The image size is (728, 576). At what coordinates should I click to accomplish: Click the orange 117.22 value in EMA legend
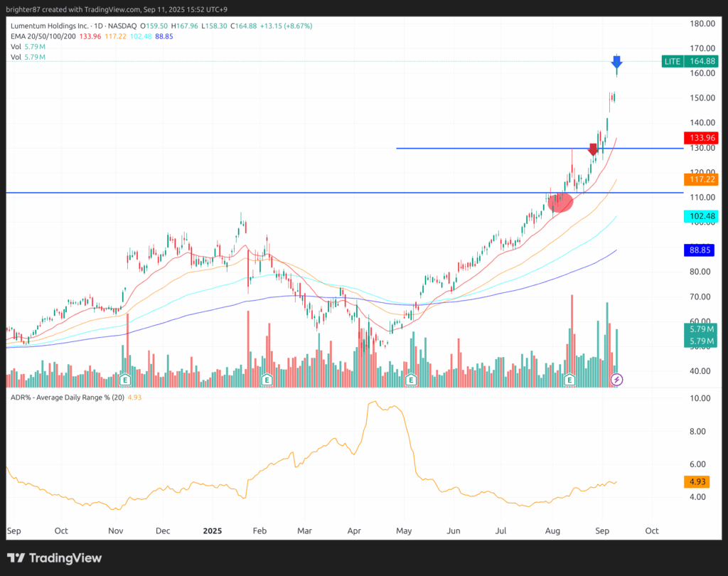(116, 36)
